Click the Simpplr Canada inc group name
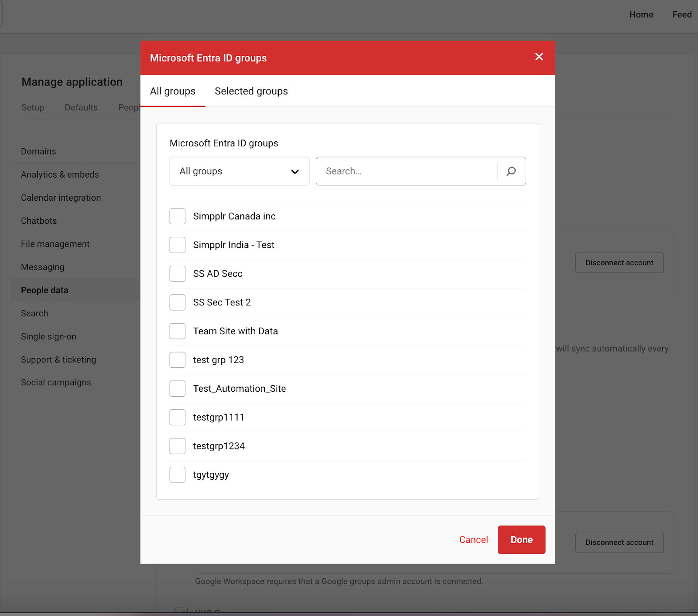698x616 pixels. 234,216
